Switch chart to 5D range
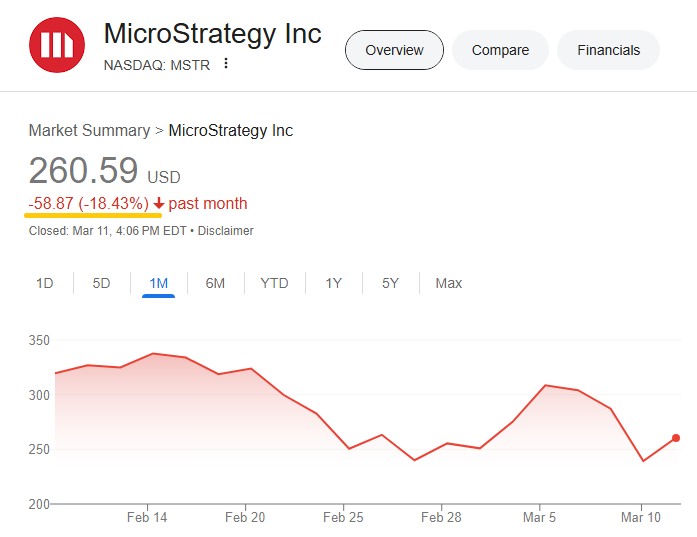 (101, 283)
